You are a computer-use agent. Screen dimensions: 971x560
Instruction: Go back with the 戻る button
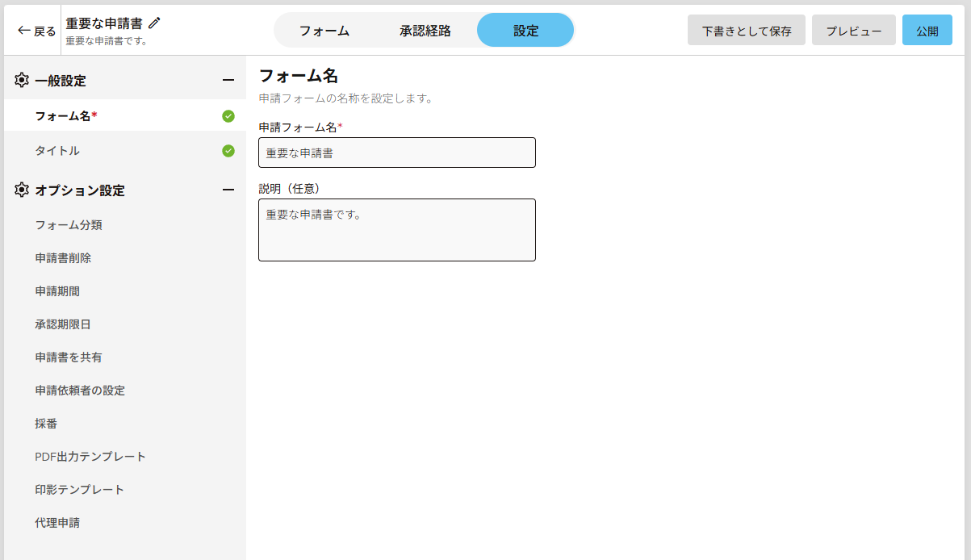pos(36,31)
